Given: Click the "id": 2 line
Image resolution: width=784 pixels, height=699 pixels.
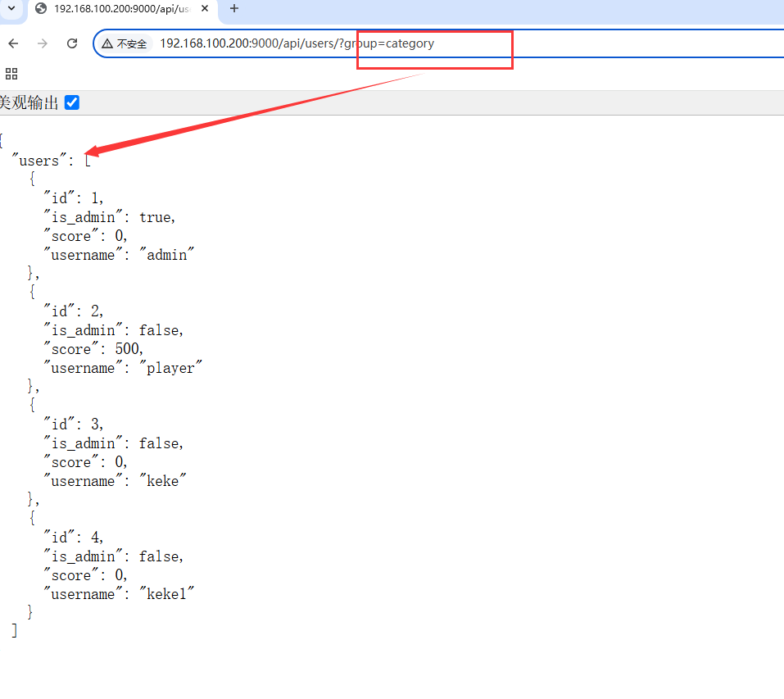Looking at the screenshot, I should pyautogui.click(x=74, y=311).
